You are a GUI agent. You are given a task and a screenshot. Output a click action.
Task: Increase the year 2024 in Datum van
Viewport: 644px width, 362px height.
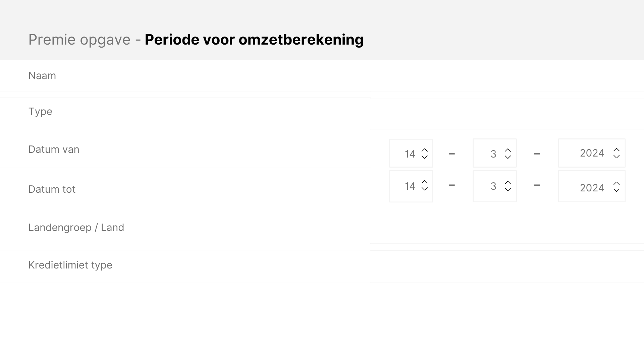pyautogui.click(x=617, y=149)
